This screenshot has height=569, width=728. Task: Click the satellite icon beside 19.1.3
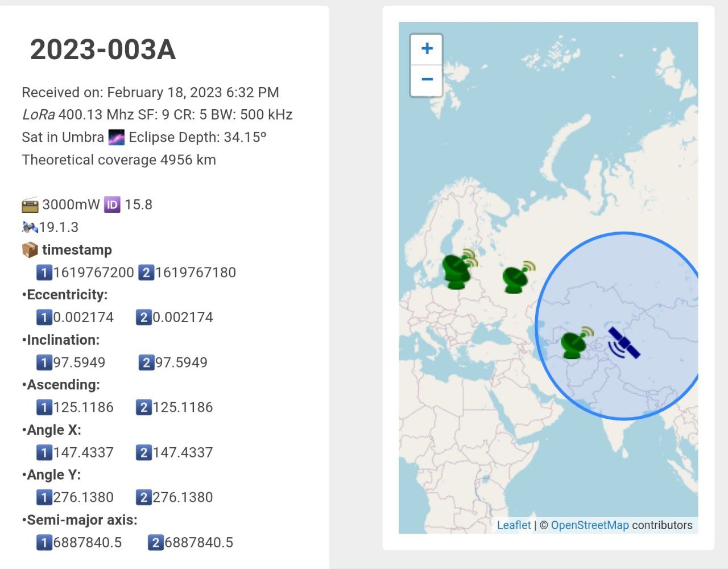[30, 228]
